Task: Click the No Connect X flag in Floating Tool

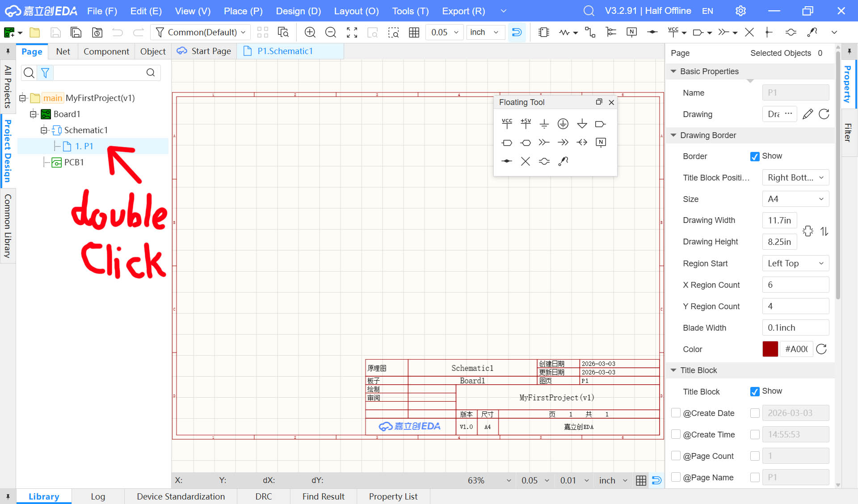Action: coord(526,161)
